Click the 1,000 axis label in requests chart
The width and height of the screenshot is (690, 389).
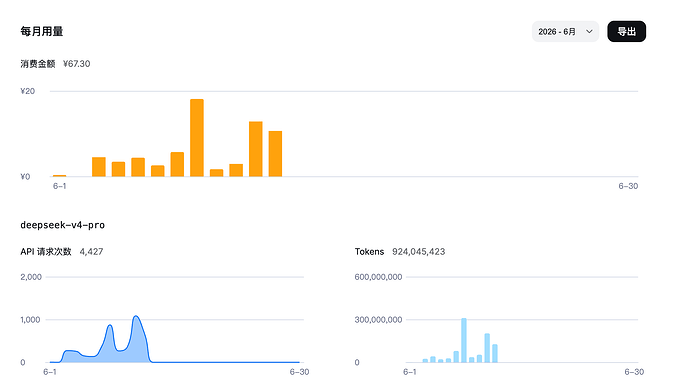(30, 319)
